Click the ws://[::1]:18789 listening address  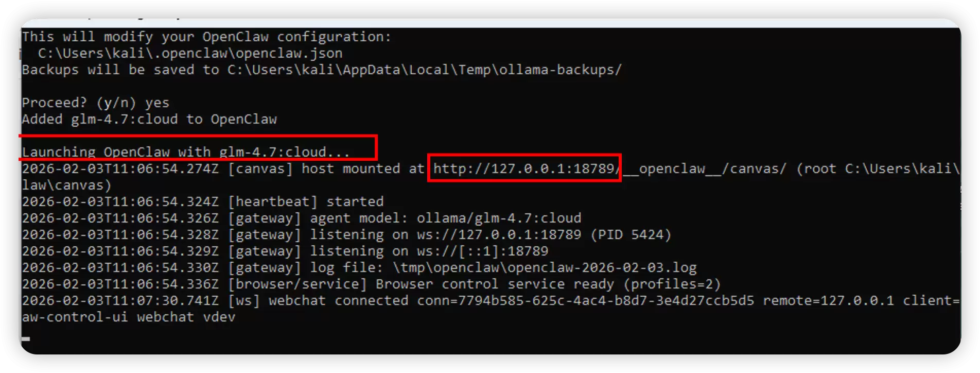(482, 251)
